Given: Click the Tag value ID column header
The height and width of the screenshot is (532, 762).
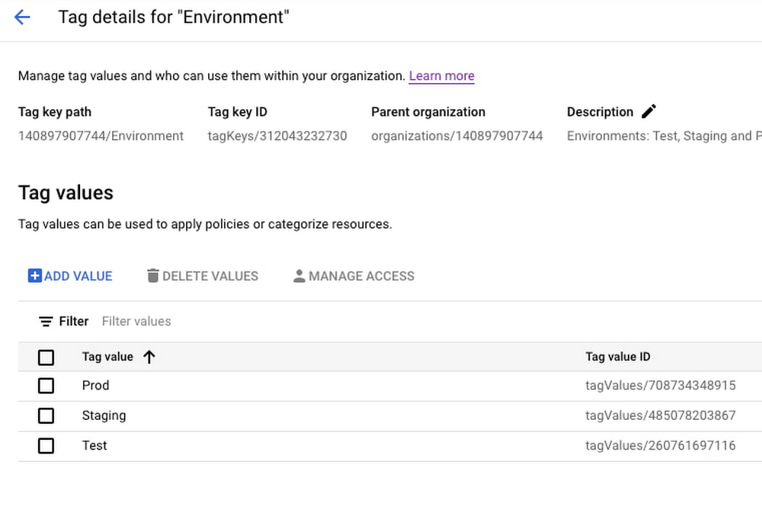Looking at the screenshot, I should (617, 357).
